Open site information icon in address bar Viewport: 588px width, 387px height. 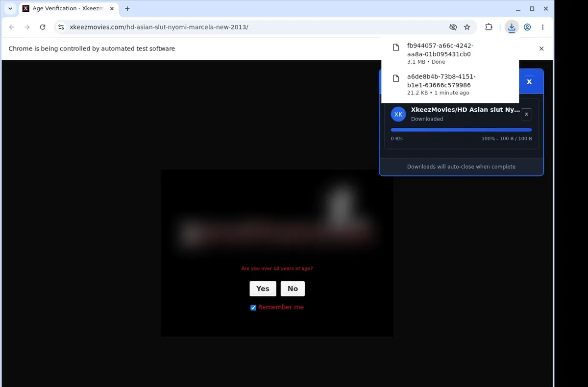[61, 27]
